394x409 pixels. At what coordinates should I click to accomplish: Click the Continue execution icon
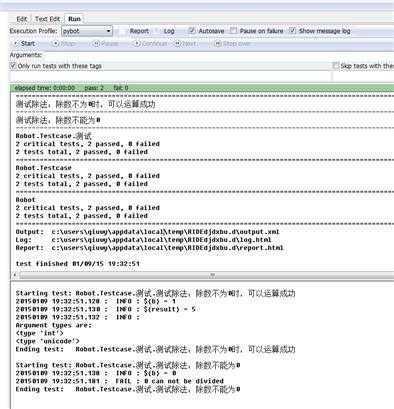[x=137, y=44]
